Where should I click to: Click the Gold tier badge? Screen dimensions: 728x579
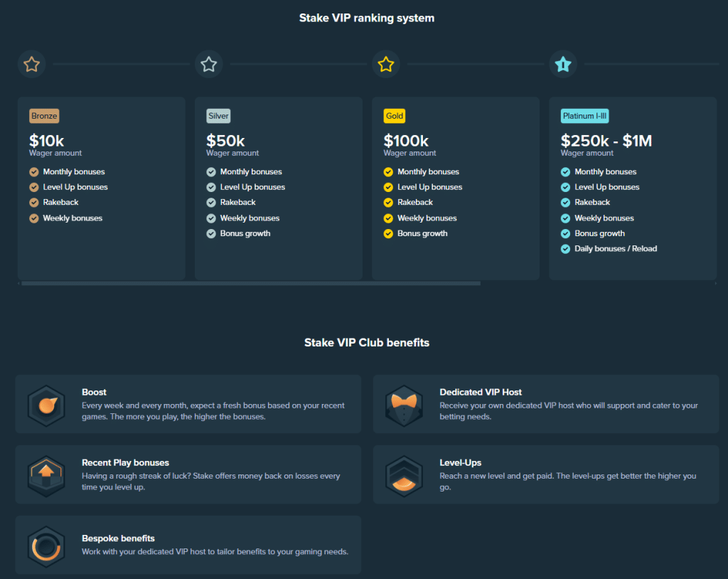(394, 116)
